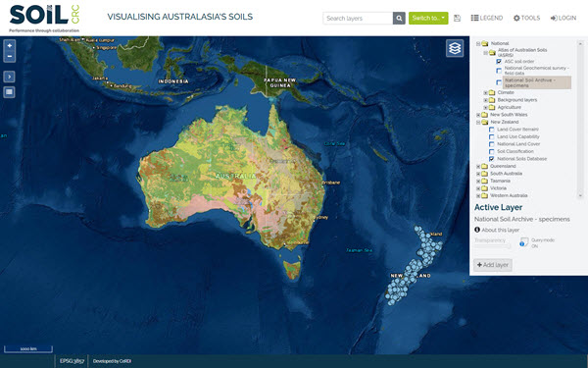The width and height of the screenshot is (588, 368).
Task: Enable Land Cover terrain layer
Action: coord(492,130)
